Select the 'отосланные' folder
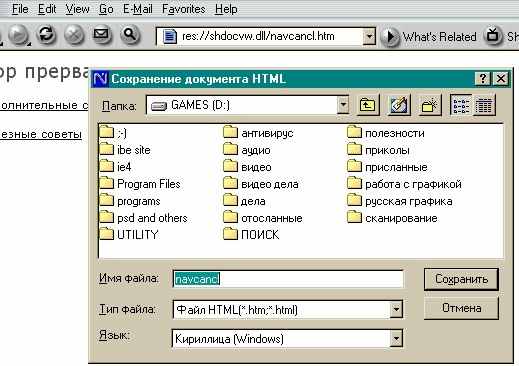 [263, 218]
